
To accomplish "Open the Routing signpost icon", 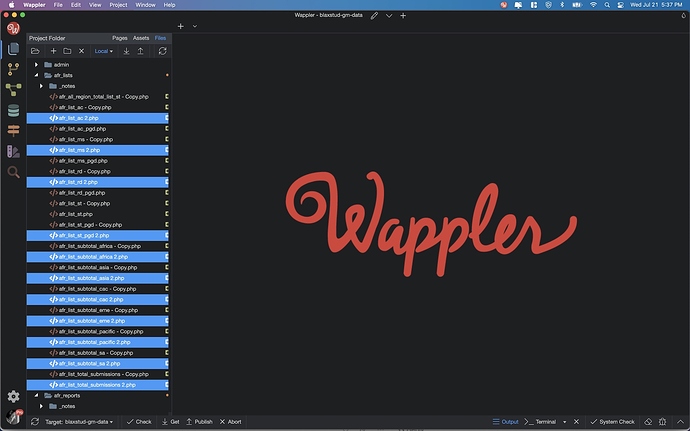I will [13, 130].
